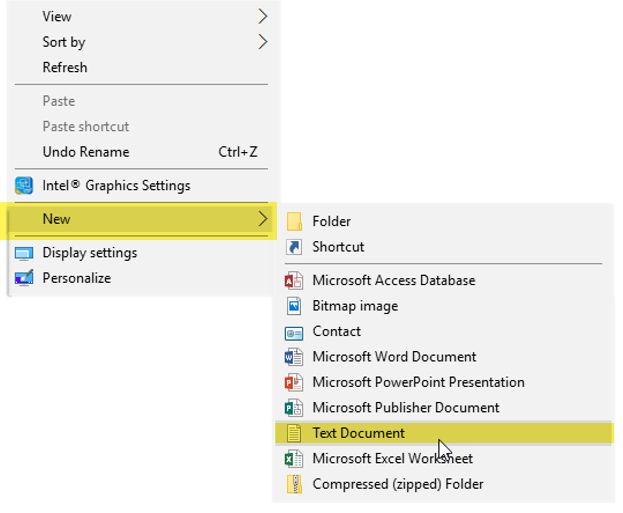Viewport: 623px width, 513px height.
Task: Click the Compressed zipped Folder icon
Action: coord(294,485)
